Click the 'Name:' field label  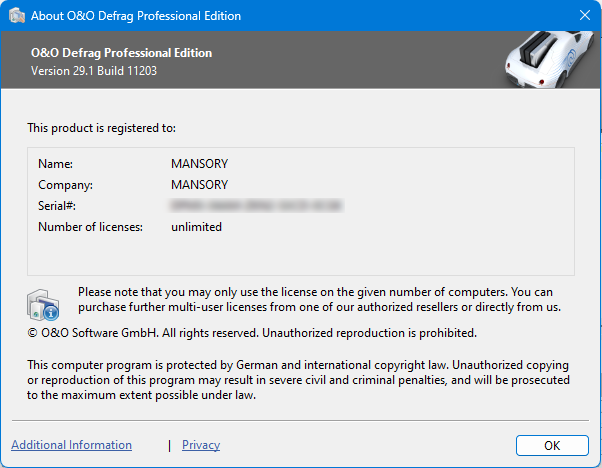(56, 163)
